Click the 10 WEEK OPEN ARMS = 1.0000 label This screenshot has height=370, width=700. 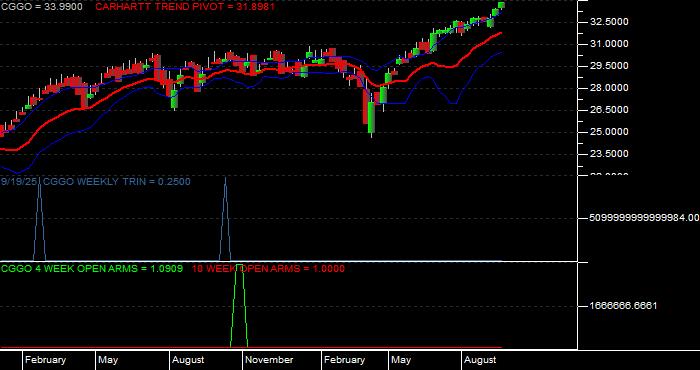pos(268,269)
